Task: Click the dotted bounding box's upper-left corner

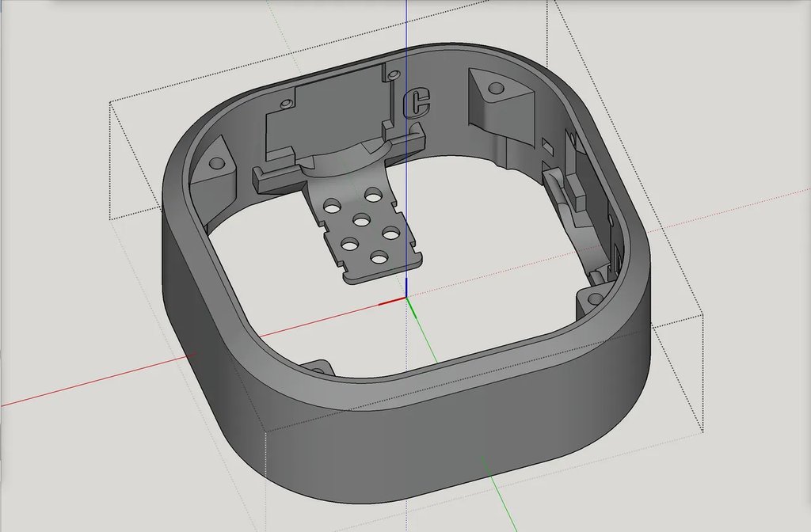Action: (110, 103)
